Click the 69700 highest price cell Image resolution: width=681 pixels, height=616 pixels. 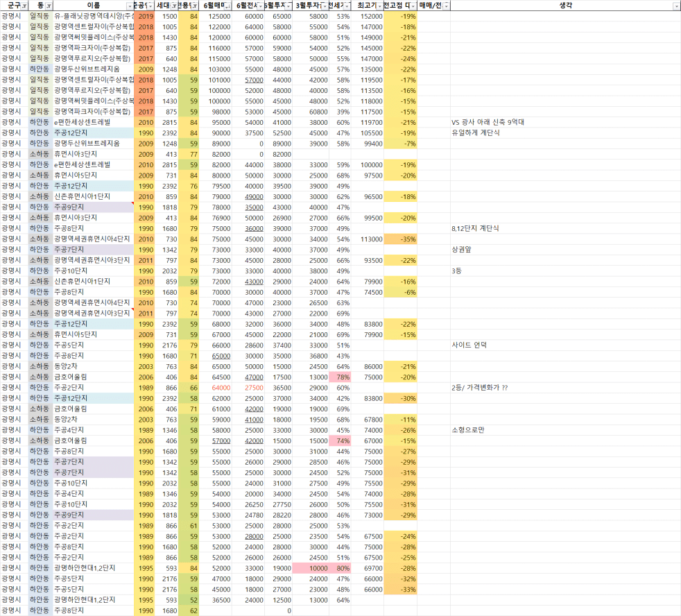tap(368, 568)
